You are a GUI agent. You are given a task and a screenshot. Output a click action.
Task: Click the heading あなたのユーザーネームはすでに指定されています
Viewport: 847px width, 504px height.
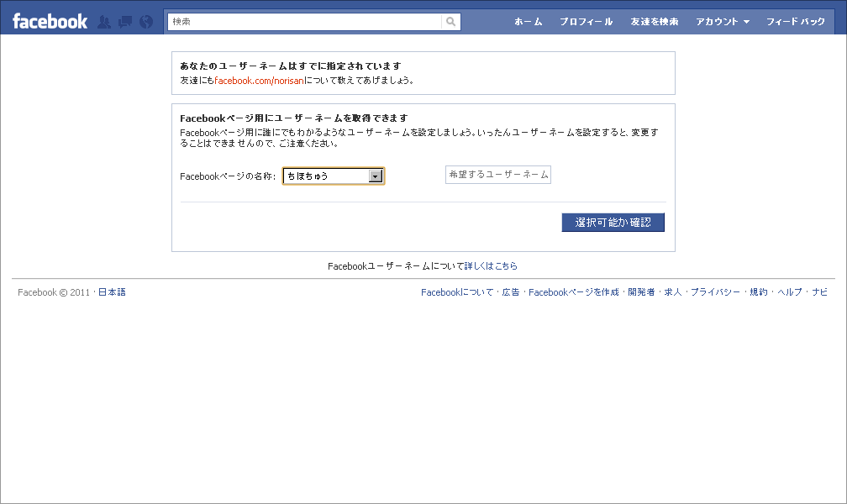tap(291, 66)
